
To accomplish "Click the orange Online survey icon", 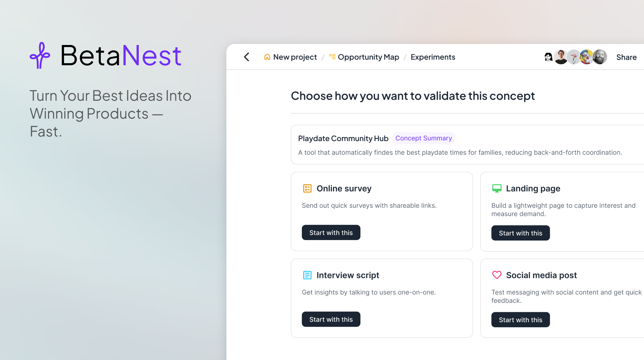I will click(307, 188).
